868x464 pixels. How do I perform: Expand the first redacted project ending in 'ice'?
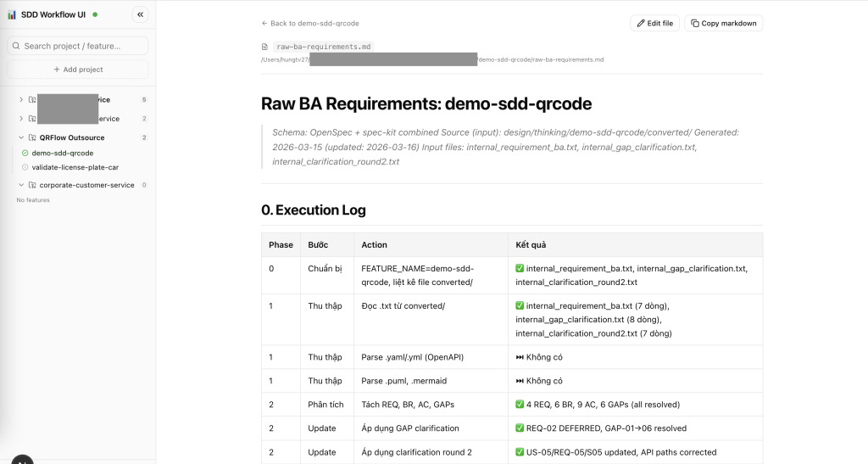(21, 99)
